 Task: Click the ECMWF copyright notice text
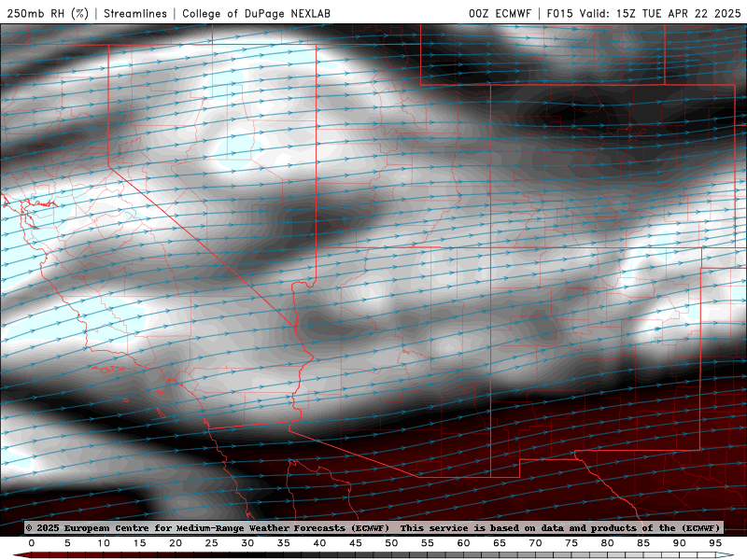pos(207,527)
